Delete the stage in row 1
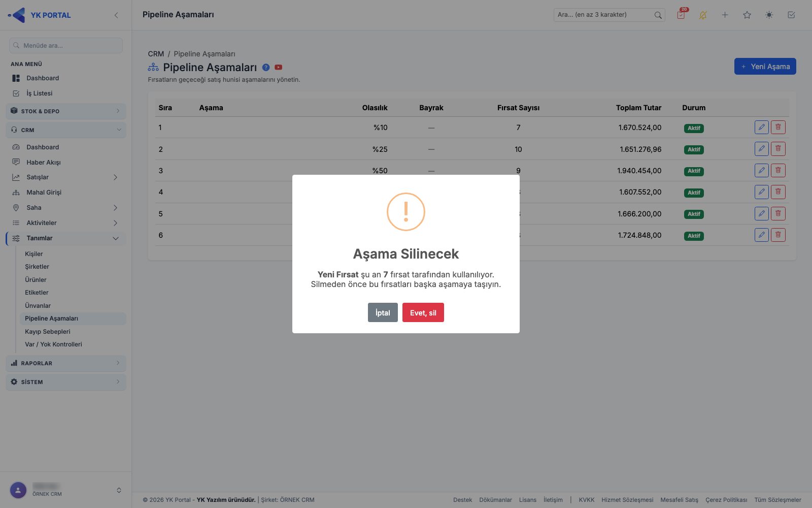 (x=778, y=128)
